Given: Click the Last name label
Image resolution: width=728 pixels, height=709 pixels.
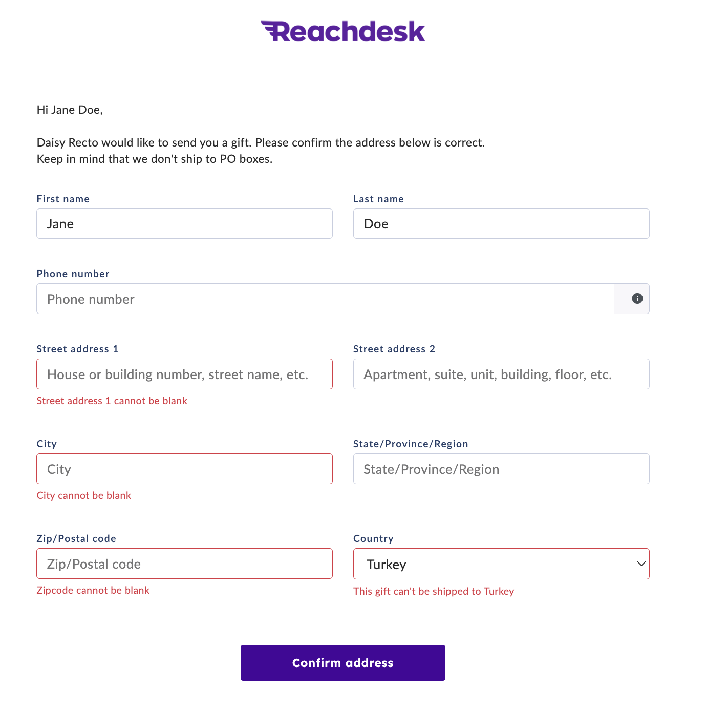Looking at the screenshot, I should click(x=378, y=199).
